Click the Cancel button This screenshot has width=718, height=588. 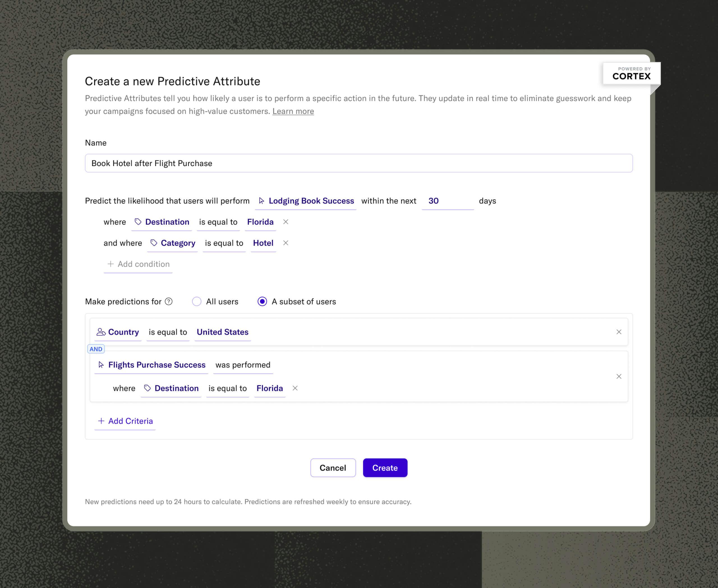333,468
